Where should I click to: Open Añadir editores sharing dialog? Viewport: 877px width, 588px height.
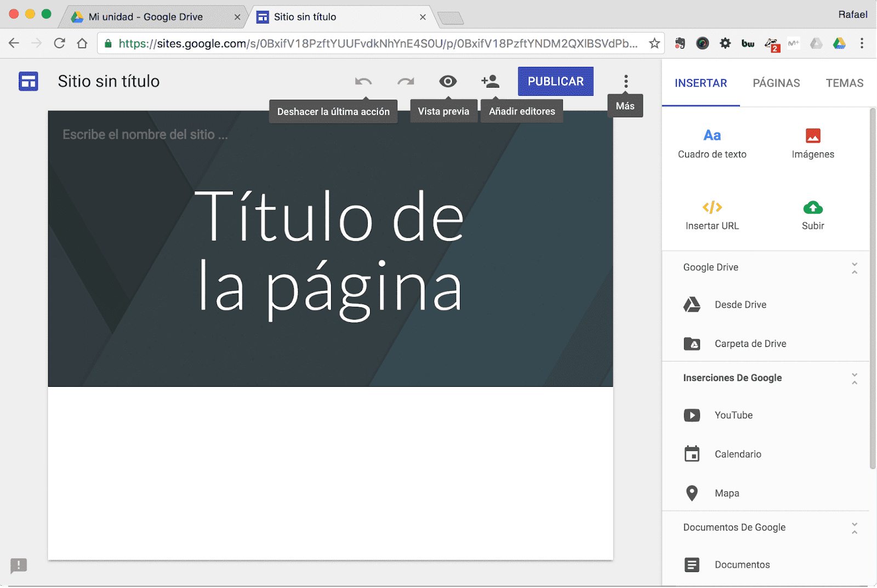(x=491, y=81)
